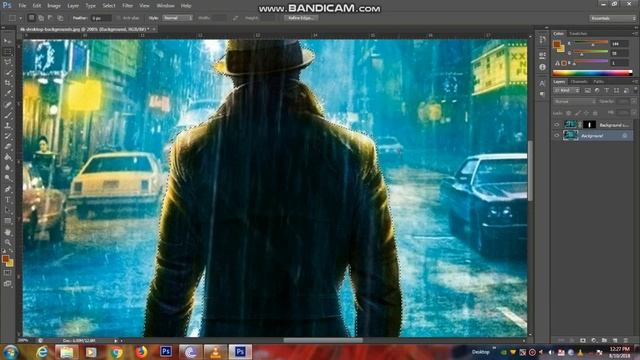Select the Clone Stamp tool
The width and height of the screenshot is (640, 360).
[7, 125]
